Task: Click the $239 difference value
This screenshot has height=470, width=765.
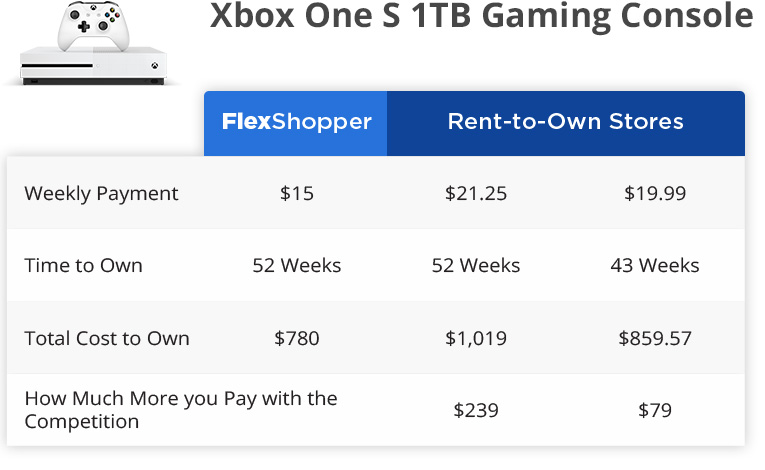Action: click(x=476, y=410)
